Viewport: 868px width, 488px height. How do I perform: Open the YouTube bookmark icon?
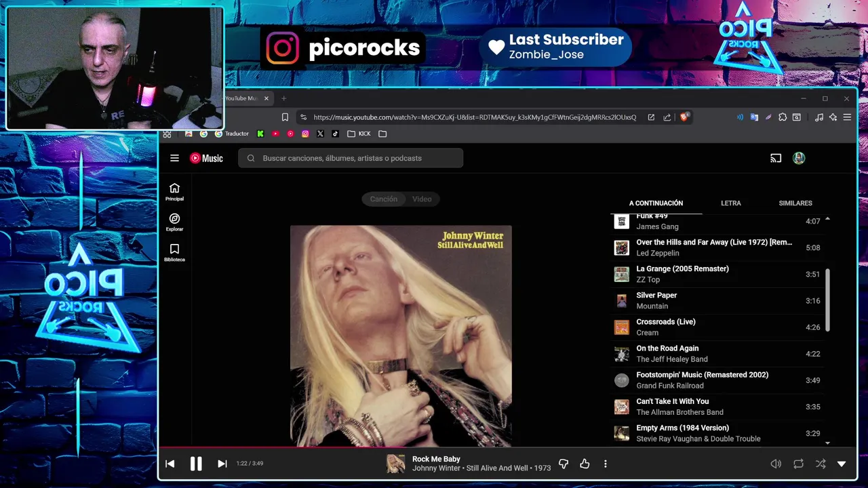click(x=275, y=134)
